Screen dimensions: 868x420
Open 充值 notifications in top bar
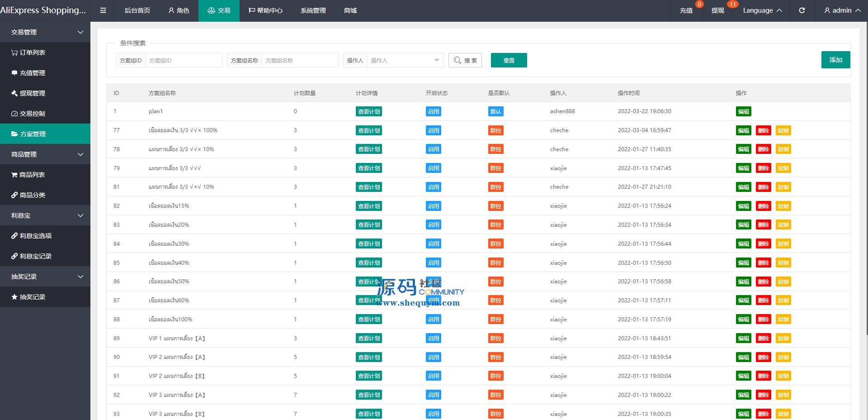point(686,10)
